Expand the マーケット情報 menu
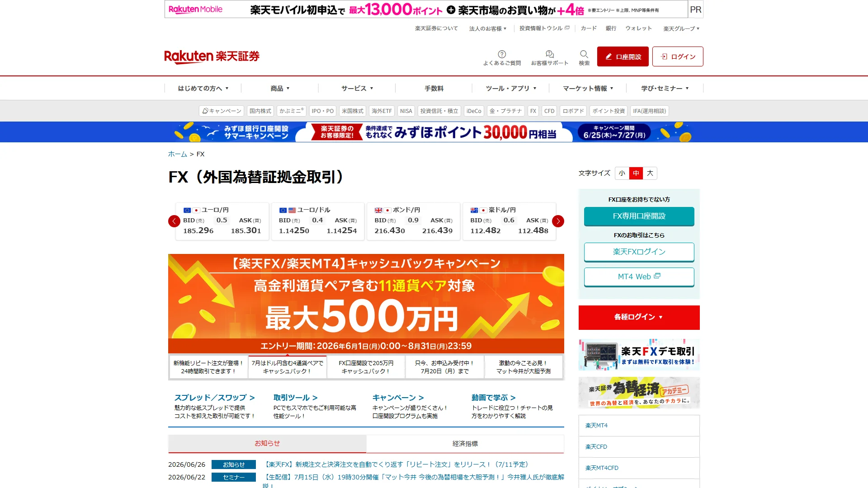The image size is (868, 488). coord(588,89)
